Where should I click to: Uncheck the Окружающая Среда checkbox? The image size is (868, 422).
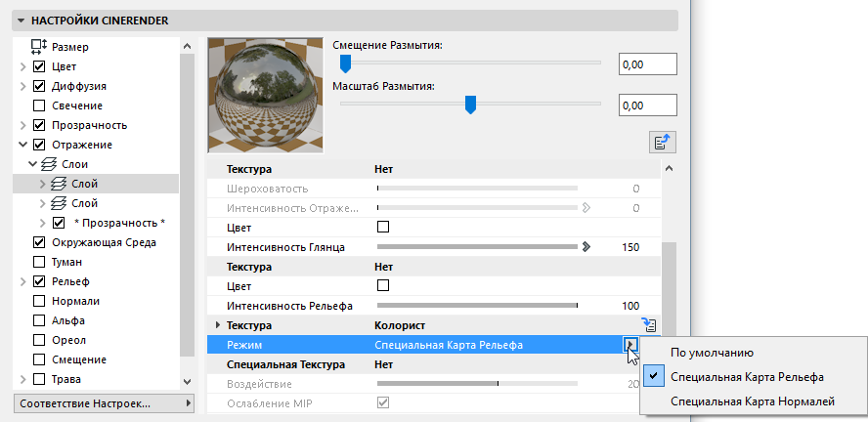pos(39,242)
